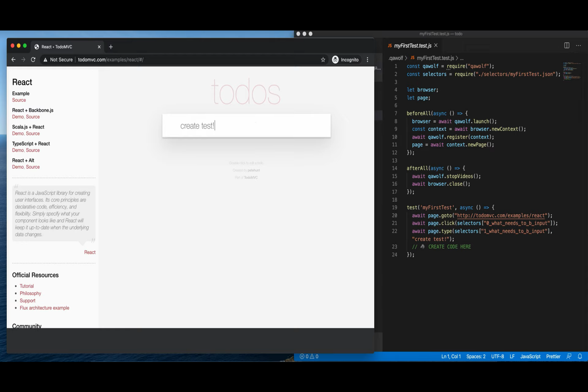Bookmark the page with the star icon

(323, 60)
